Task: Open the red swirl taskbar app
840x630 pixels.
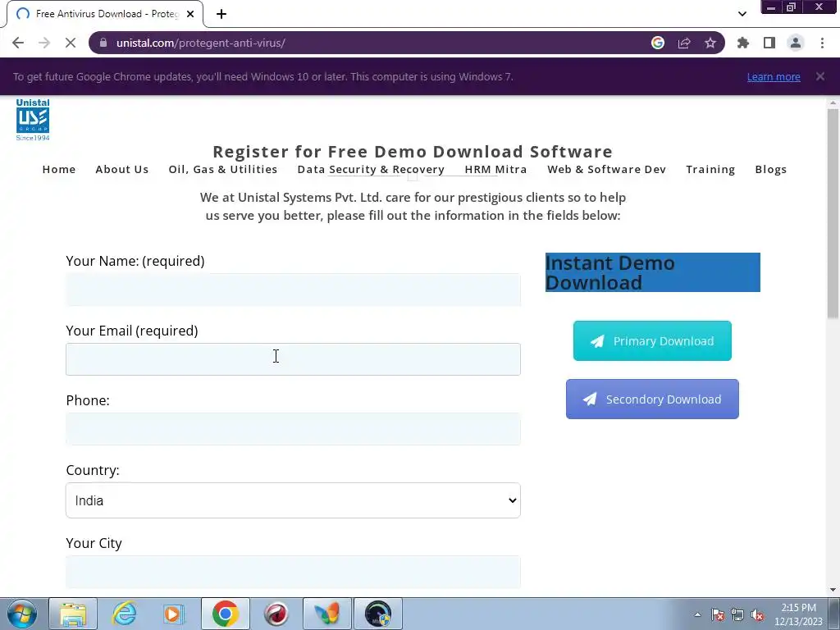Action: [x=276, y=614]
